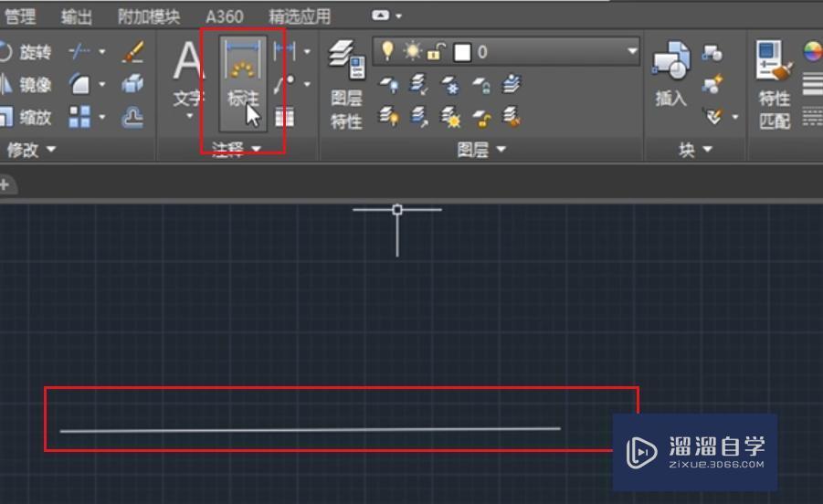This screenshot has width=823, height=504.
Task: Open the lineweight control beside 特性匹配
Action: pos(813,84)
